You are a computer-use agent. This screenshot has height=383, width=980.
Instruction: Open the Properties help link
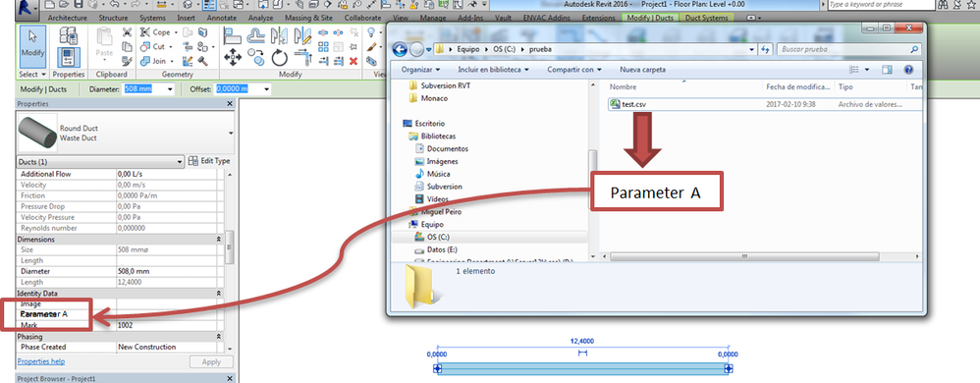[40, 361]
